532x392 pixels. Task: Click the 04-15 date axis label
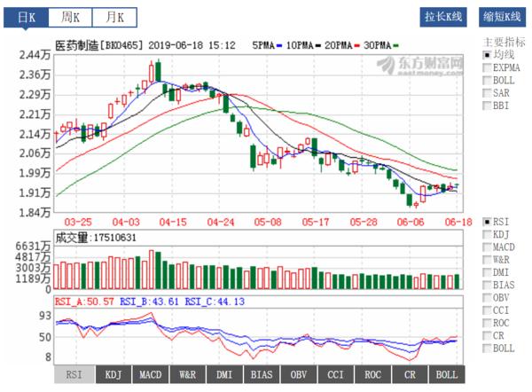point(173,223)
